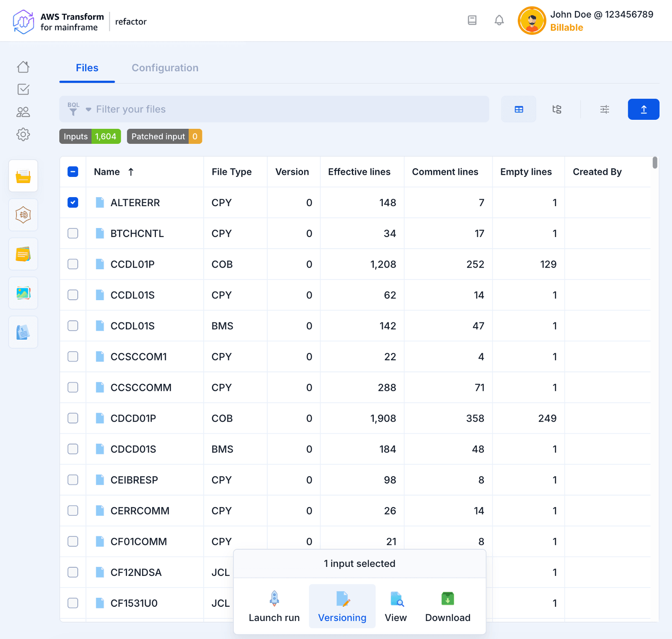Viewport: 672px width, 639px height.
Task: Go to the home icon in sidebar
Action: tap(23, 67)
